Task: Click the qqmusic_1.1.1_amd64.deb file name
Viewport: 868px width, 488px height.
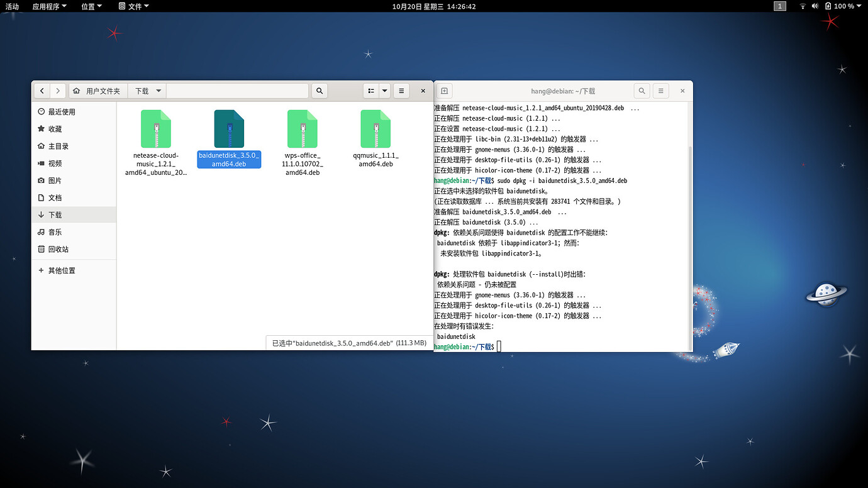Action: coord(376,160)
